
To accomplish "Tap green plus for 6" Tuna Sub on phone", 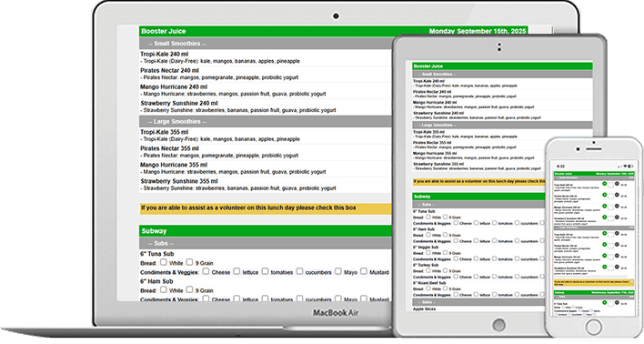I will click(605, 302).
